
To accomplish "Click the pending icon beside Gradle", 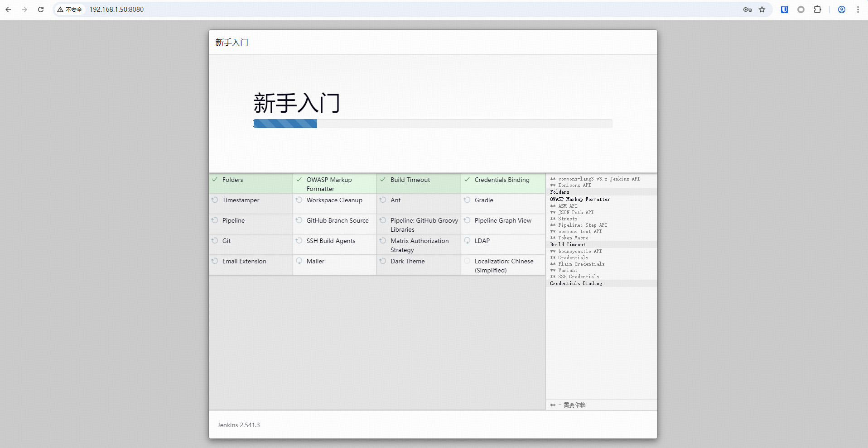I will coord(467,200).
